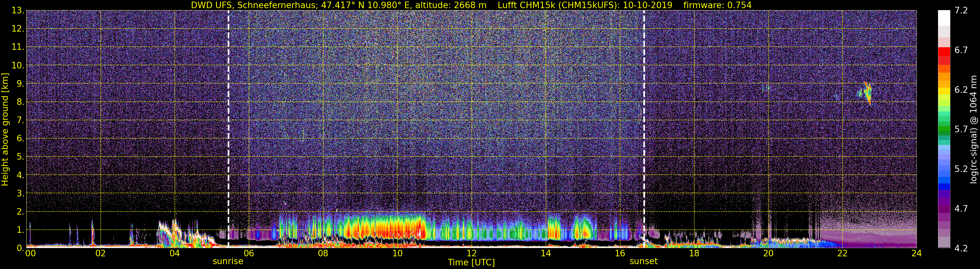Click the time tick label '12'
This screenshot has width=980, height=269.
pyautogui.click(x=471, y=253)
